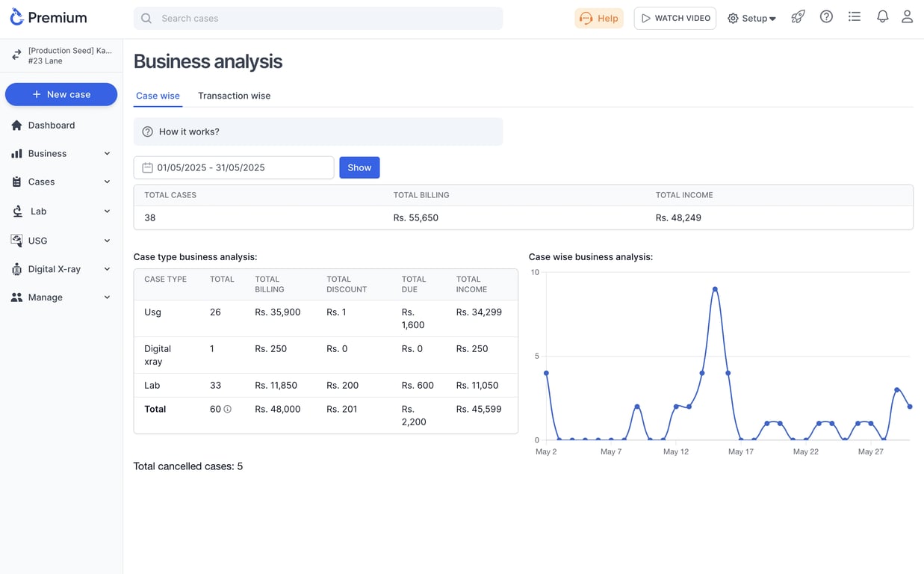Screen dimensions: 924x574
Task: Click the How it works question icon
Action: (148, 132)
